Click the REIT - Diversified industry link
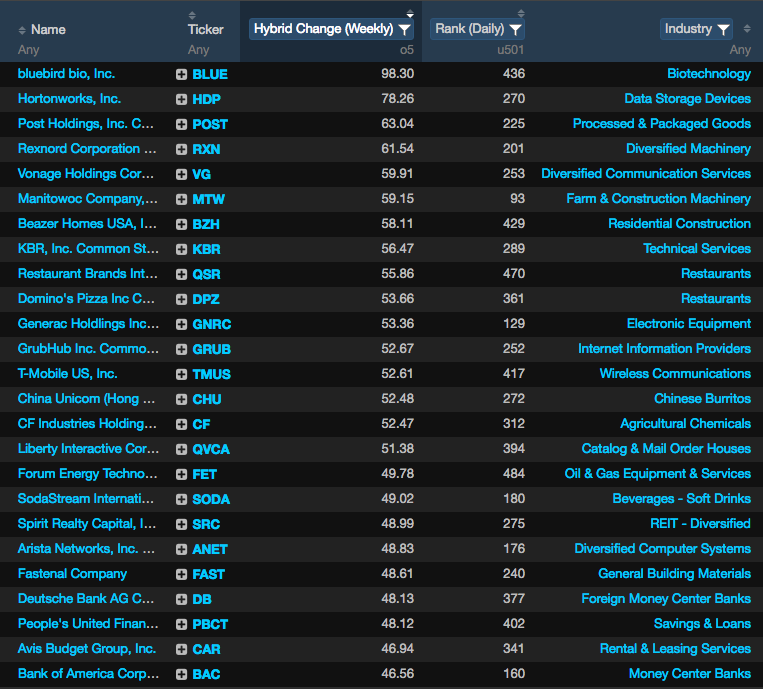This screenshot has height=689, width=763. pyautogui.click(x=701, y=524)
